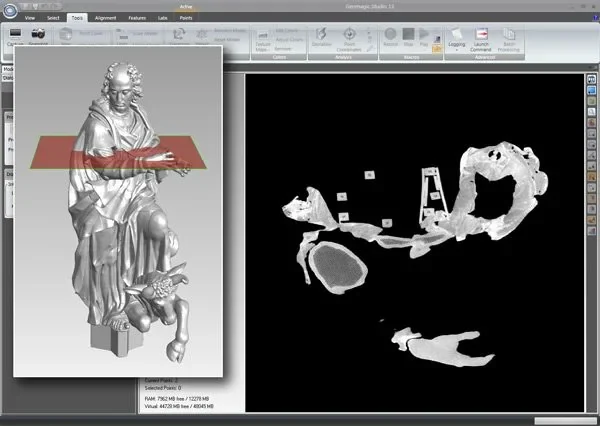The image size is (600, 426).
Task: Click the Virtual memory status line
Action: coord(179,406)
